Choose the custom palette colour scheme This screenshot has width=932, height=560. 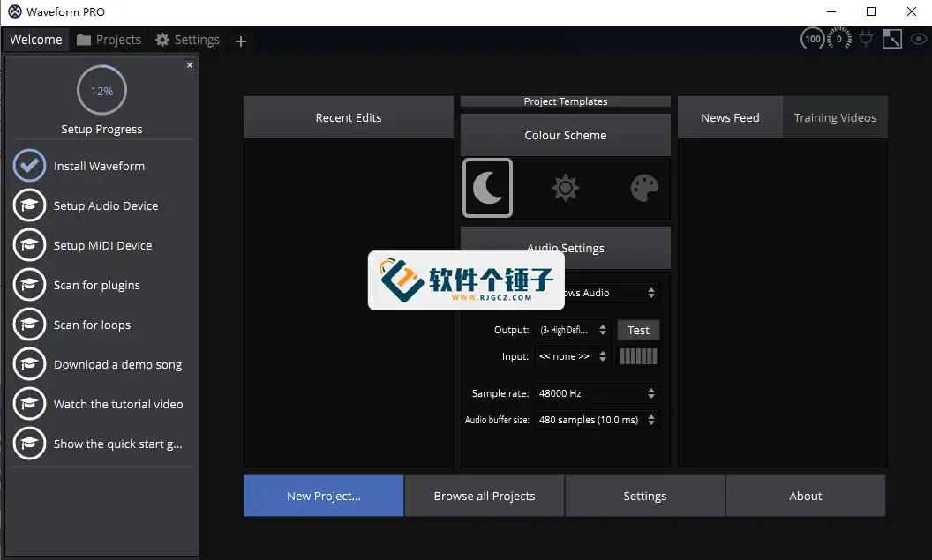pos(644,188)
